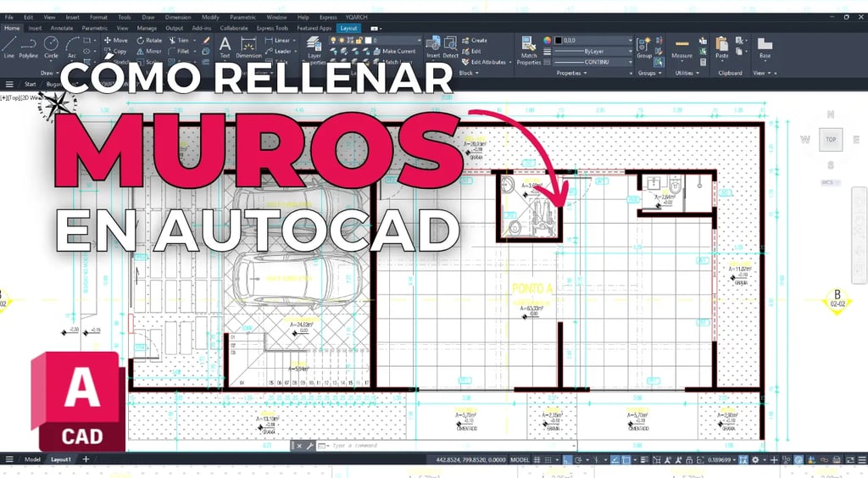This screenshot has height=478, width=868.
Task: Click the Erase pencil icon
Action: (206, 41)
